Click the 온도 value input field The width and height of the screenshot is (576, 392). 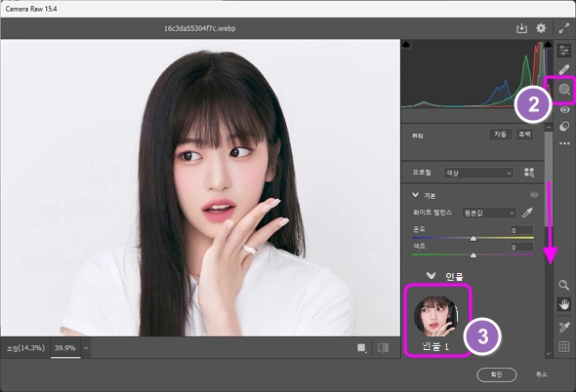521,230
